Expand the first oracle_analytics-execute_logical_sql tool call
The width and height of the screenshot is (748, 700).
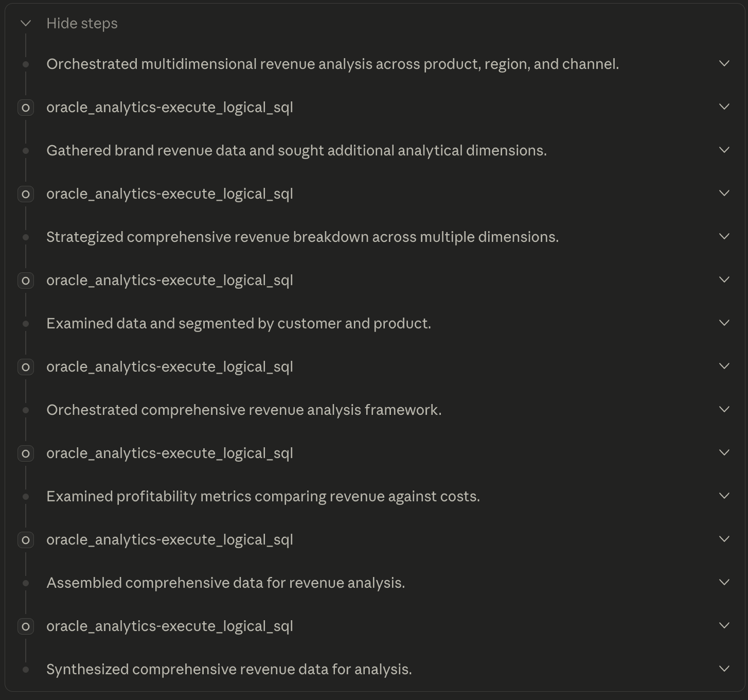pyautogui.click(x=725, y=108)
